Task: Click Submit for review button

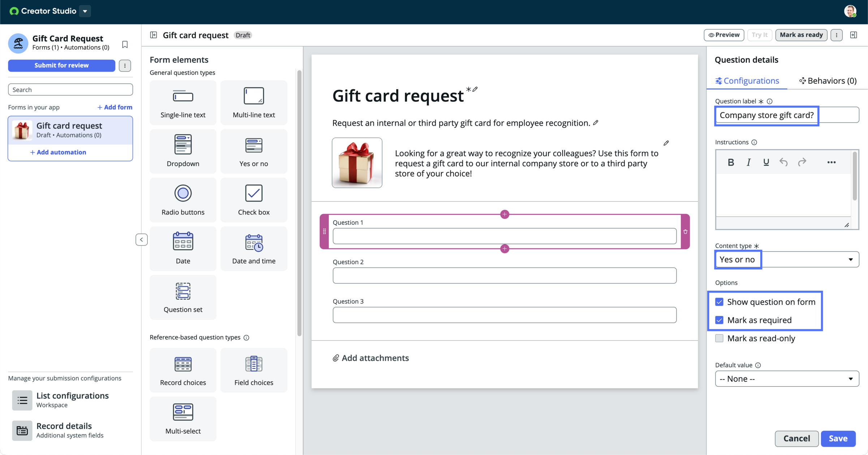Action: pos(62,65)
